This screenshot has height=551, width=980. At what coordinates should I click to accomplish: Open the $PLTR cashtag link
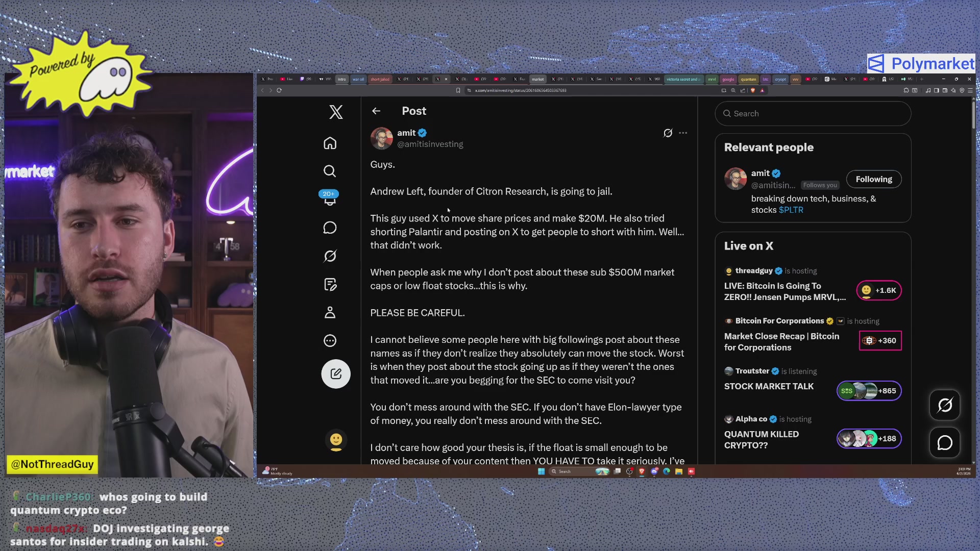(791, 210)
